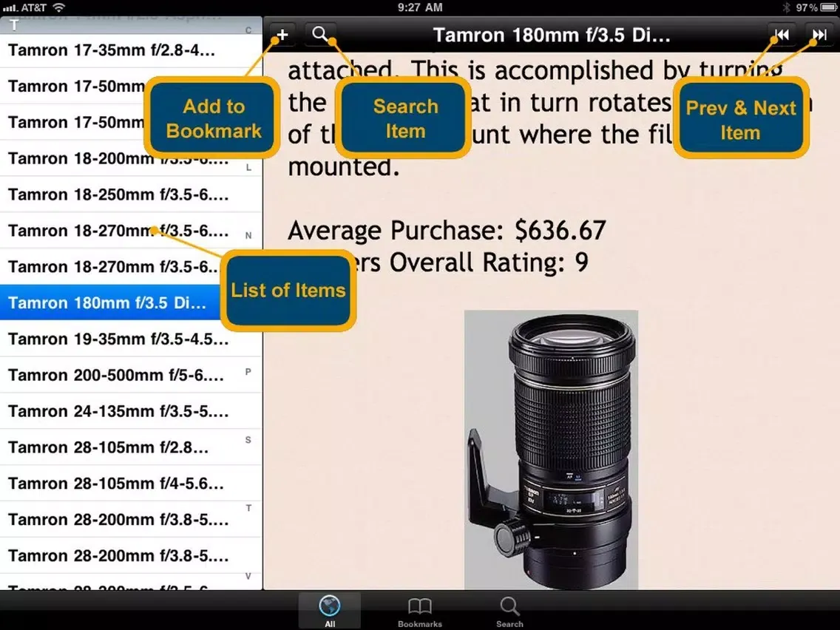Jump to index letter P in list

click(248, 372)
